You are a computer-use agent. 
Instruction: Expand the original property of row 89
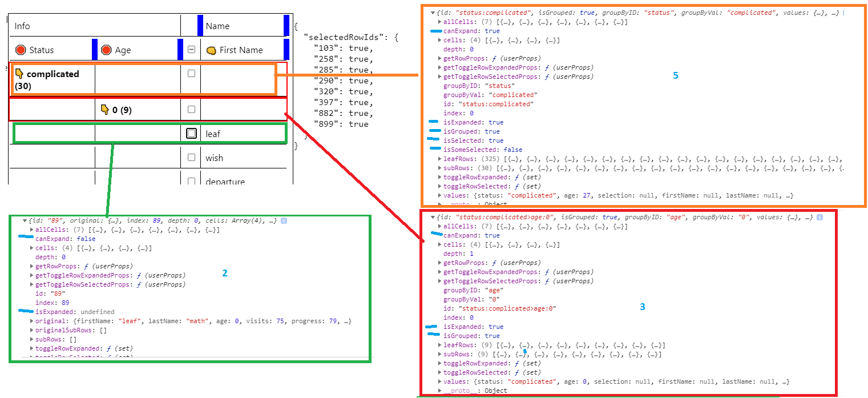click(x=33, y=320)
